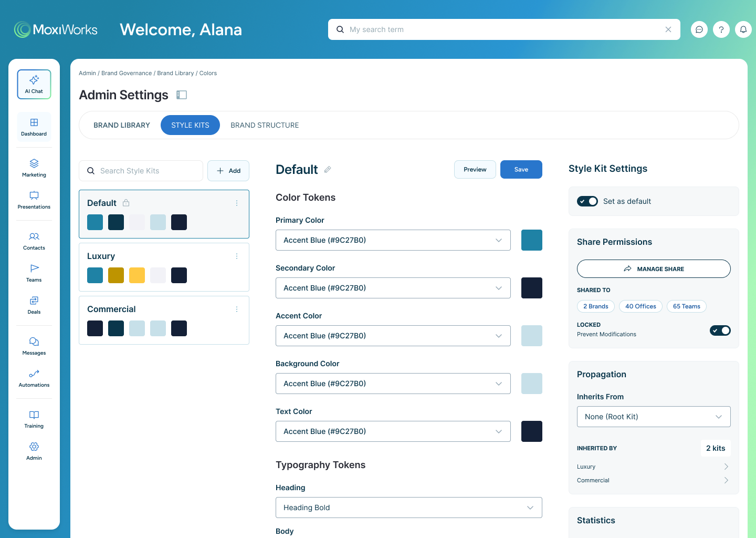Screen dimensions: 756x538
Task: Click the header search magnifier icon
Action: [340, 29]
